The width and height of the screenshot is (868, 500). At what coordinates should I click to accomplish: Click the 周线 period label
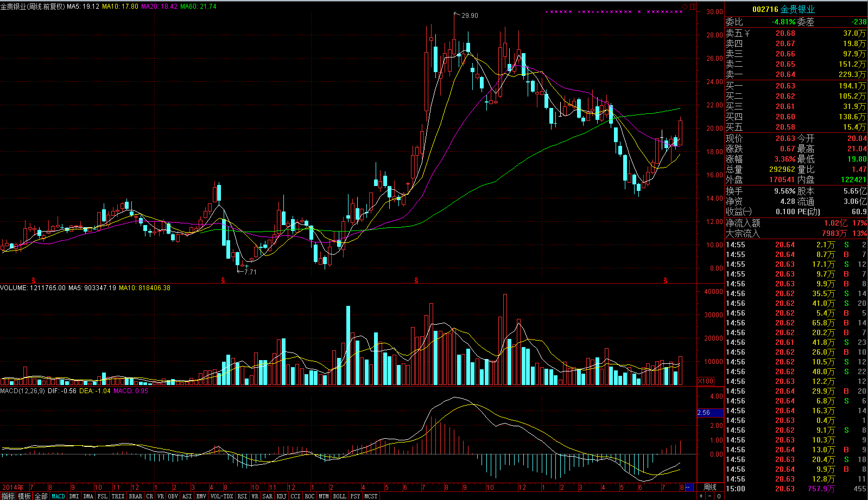[710, 488]
